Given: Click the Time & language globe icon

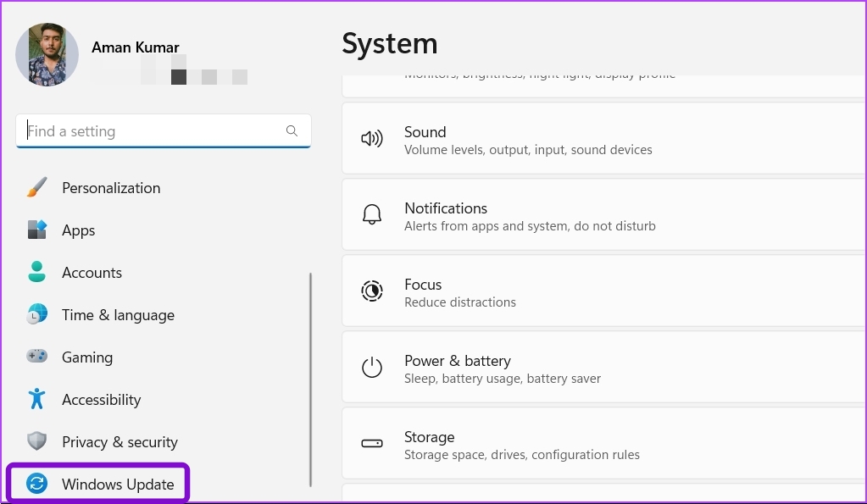Looking at the screenshot, I should pyautogui.click(x=37, y=314).
